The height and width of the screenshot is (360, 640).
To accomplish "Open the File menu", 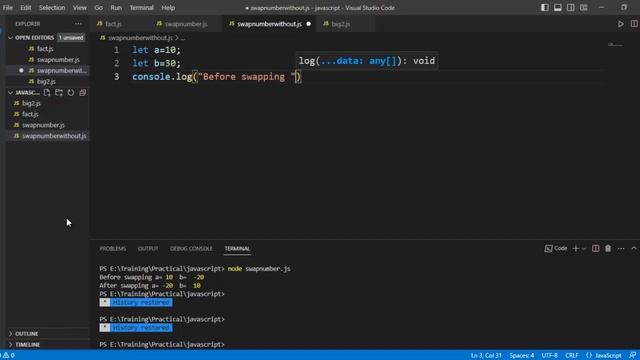I will pos(8,8).
